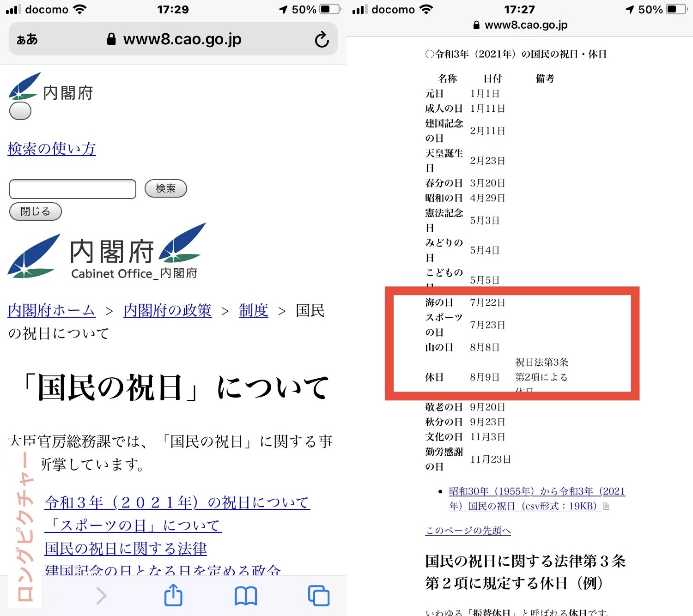Tap the forward navigation chevron
This screenshot has width=693, height=616.
(x=101, y=596)
